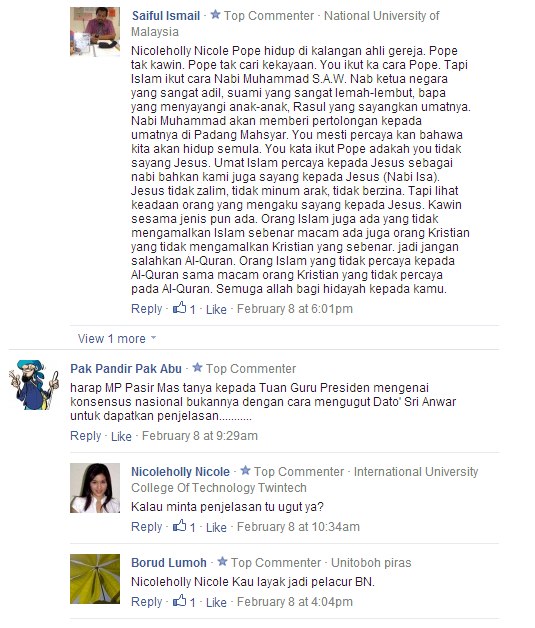
Task: Open Saiful Ismail's profile name link
Action: pyautogui.click(x=166, y=16)
